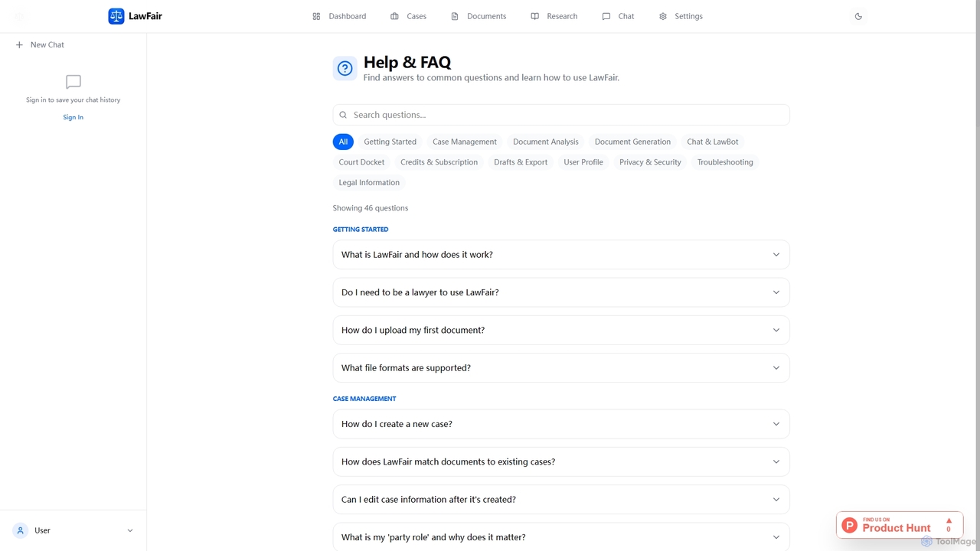Filter by Document Generation category
Image resolution: width=980 pixels, height=551 pixels.
632,142
